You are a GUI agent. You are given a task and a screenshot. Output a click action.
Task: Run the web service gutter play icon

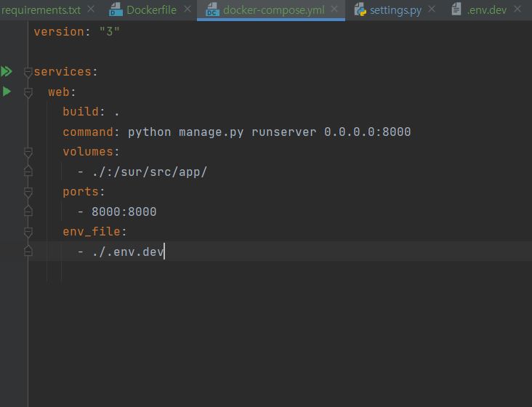[7, 92]
